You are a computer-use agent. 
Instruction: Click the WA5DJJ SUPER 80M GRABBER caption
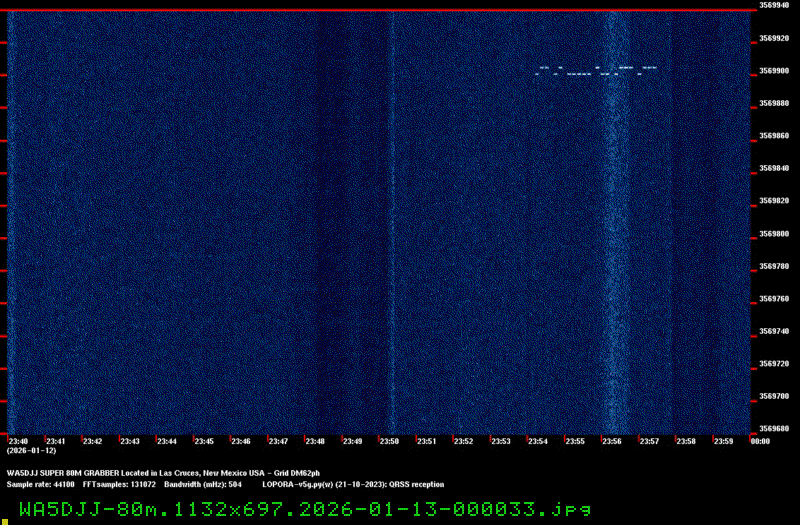coord(163,473)
